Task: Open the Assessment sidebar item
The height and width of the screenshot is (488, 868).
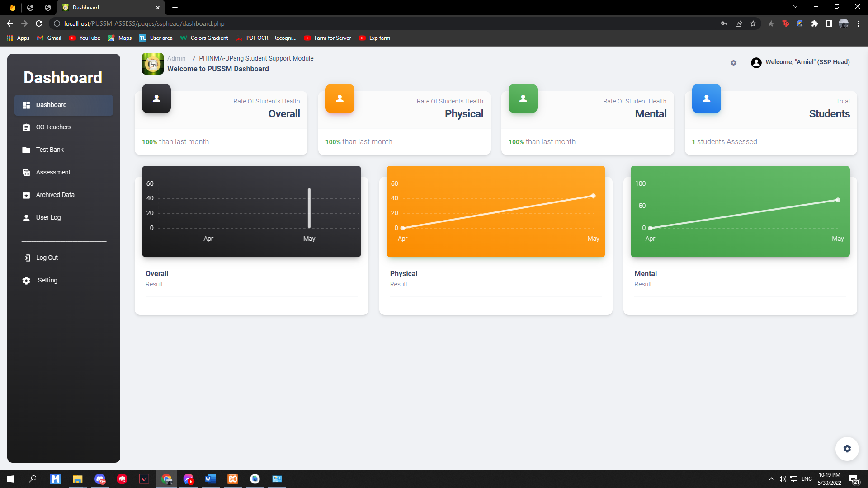Action: click(53, 172)
